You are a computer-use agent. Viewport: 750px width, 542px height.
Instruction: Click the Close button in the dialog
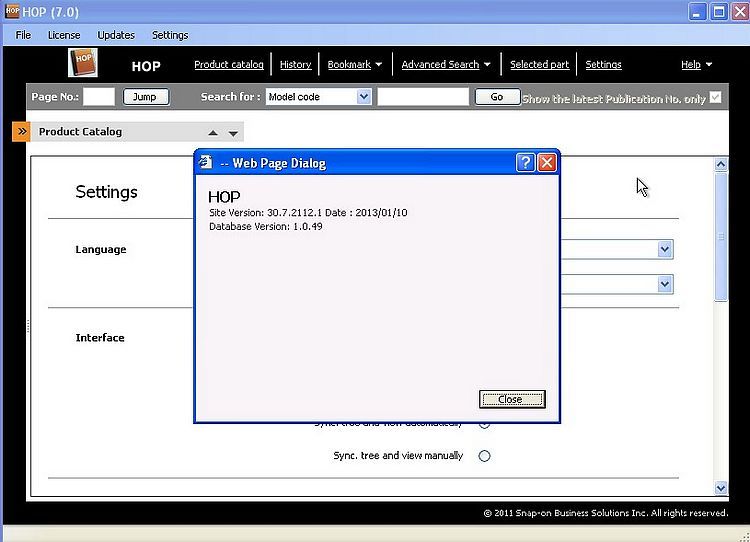pos(512,399)
